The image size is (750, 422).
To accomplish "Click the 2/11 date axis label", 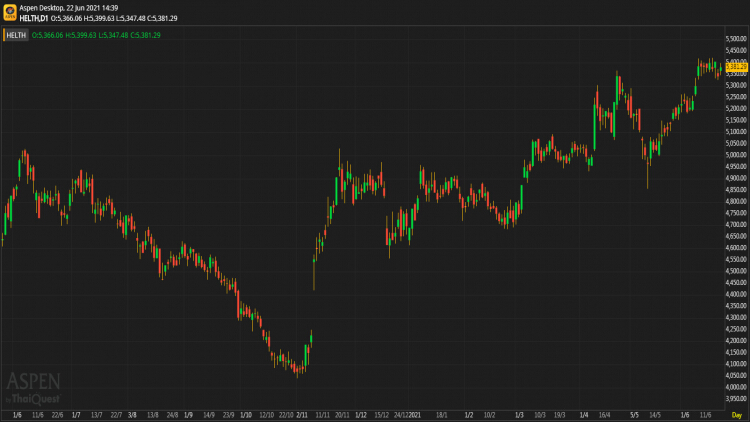I will click(x=302, y=415).
